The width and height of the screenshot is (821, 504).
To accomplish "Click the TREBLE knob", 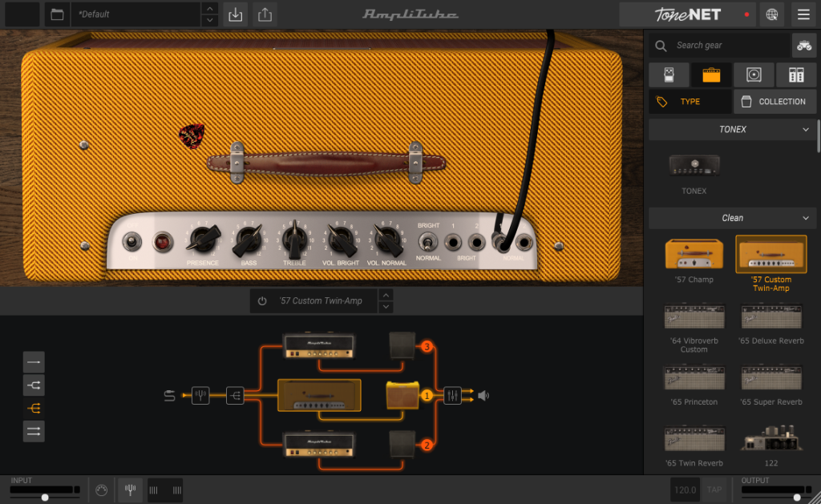I will (x=295, y=240).
